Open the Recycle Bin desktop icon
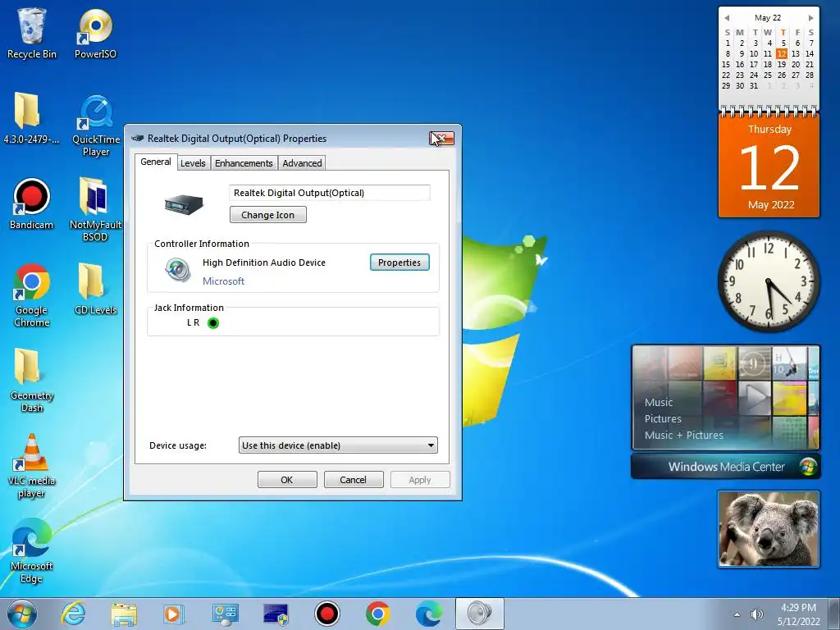 pyautogui.click(x=32, y=33)
